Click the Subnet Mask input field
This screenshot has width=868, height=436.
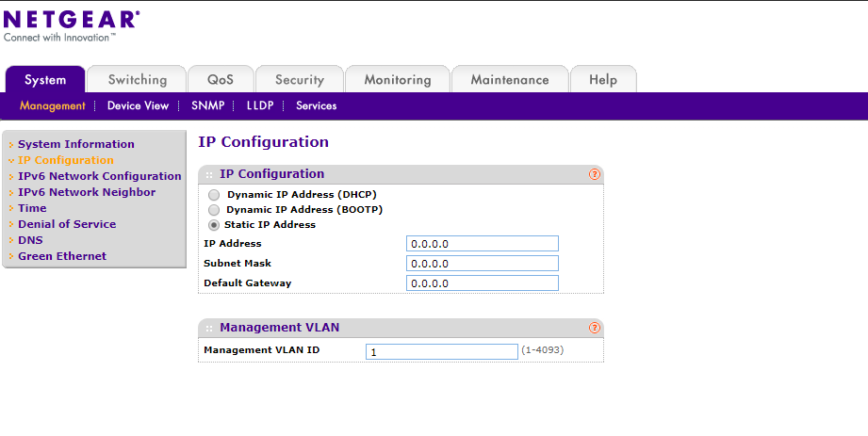(483, 264)
